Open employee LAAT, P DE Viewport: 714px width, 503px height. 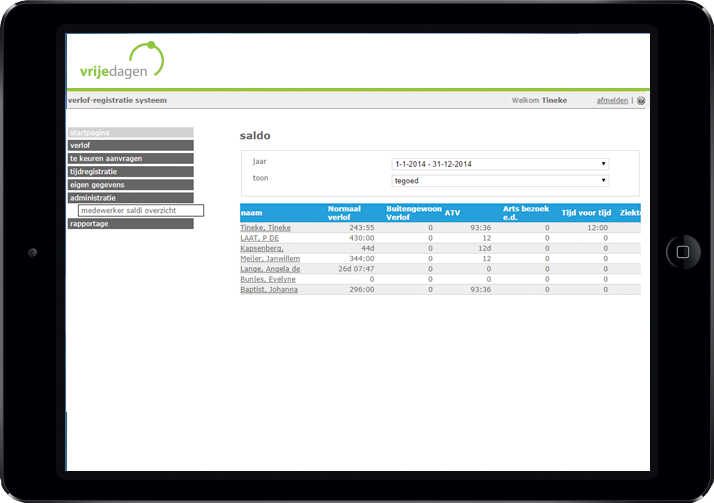point(260,238)
